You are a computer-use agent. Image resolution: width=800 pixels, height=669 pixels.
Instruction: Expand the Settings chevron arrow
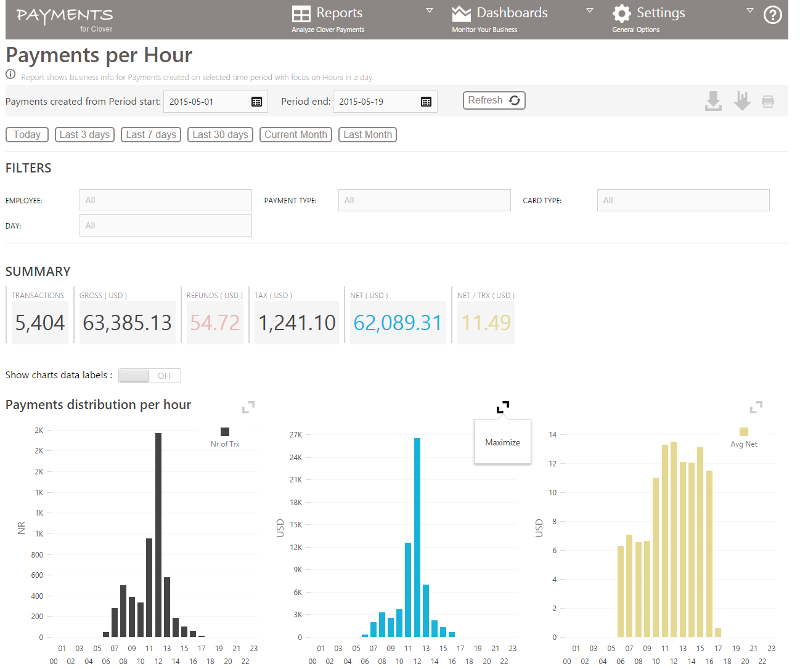749,9
